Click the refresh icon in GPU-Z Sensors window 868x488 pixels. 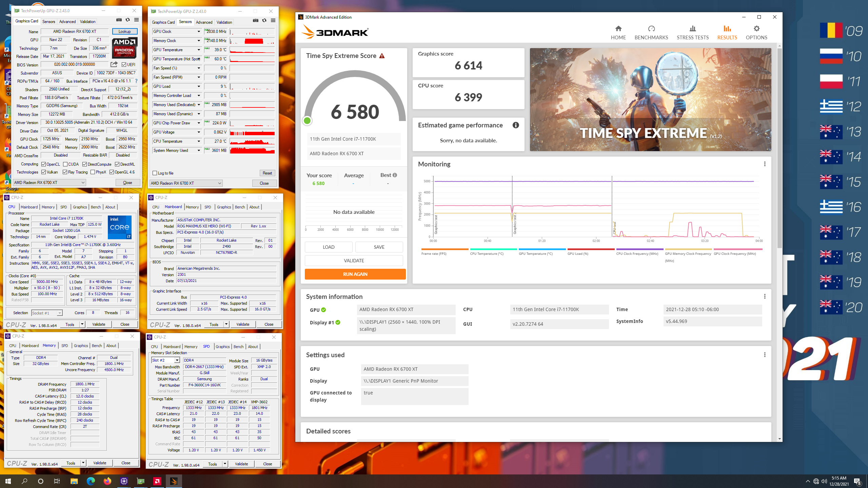coord(264,21)
